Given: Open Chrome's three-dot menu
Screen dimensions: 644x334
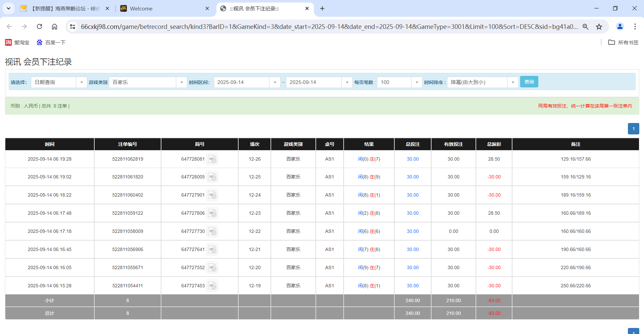Looking at the screenshot, I should (x=635, y=27).
